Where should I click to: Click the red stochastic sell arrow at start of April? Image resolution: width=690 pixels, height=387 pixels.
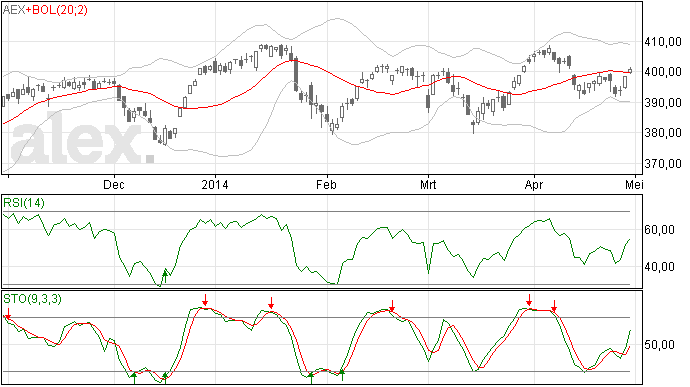pyautogui.click(x=529, y=300)
